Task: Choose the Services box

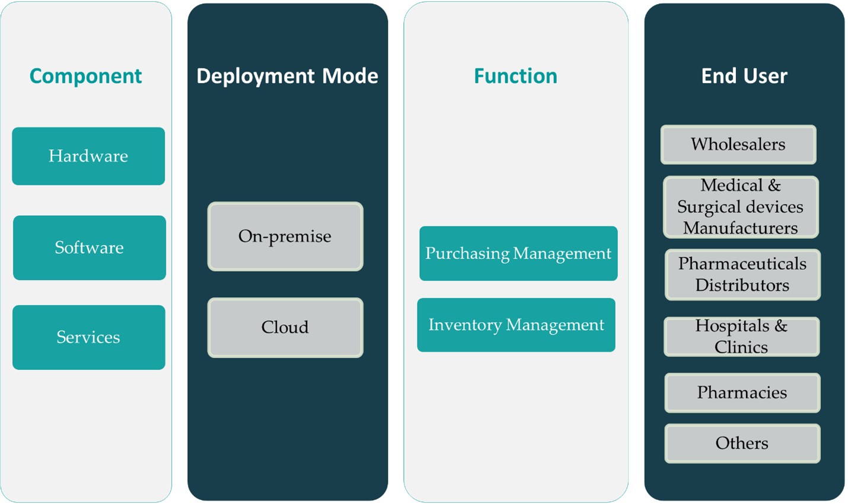Action: coord(89,337)
